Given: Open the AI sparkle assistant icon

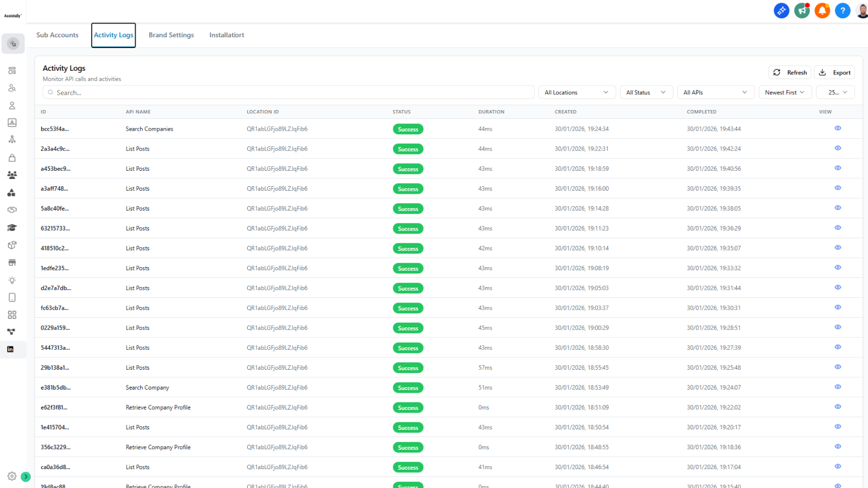Looking at the screenshot, I should pyautogui.click(x=781, y=10).
